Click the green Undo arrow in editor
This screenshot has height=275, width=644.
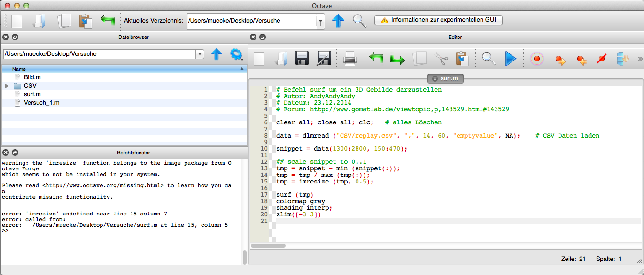(376, 59)
